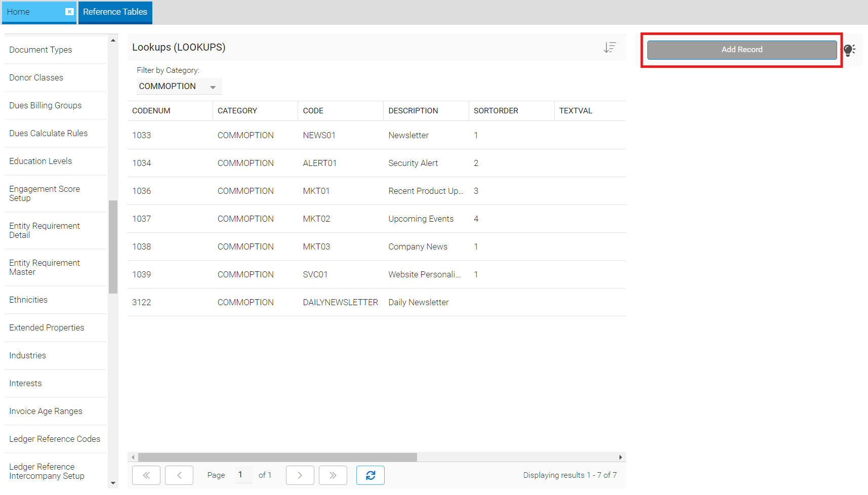Select the Upcoming Events description cell
Screen dimensions: 868x495
426,219
